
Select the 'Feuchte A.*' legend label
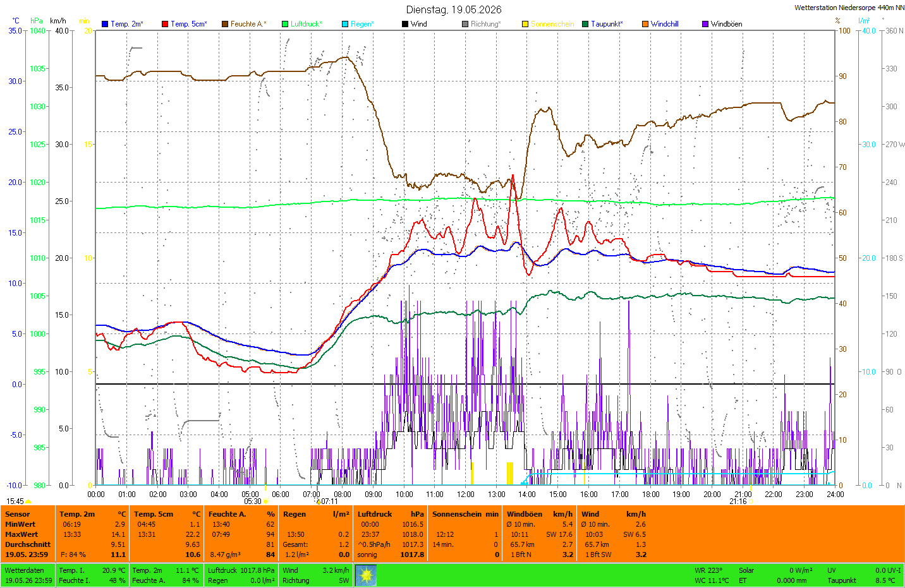click(248, 24)
